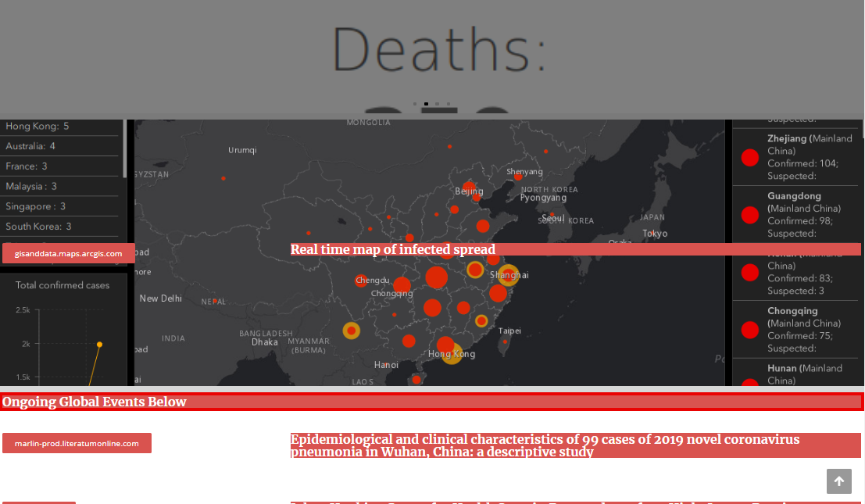
Task: Click Chongqing case marker on map
Action: click(x=402, y=286)
